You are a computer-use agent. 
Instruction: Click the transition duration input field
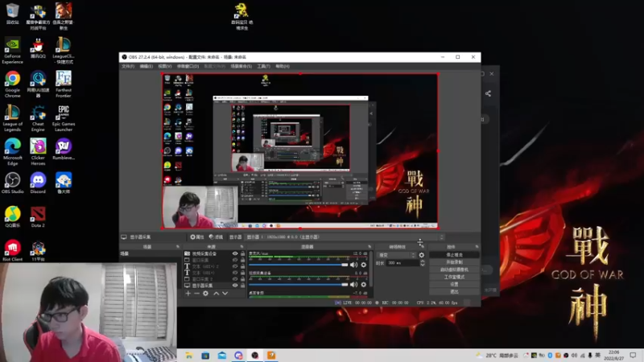(x=402, y=263)
